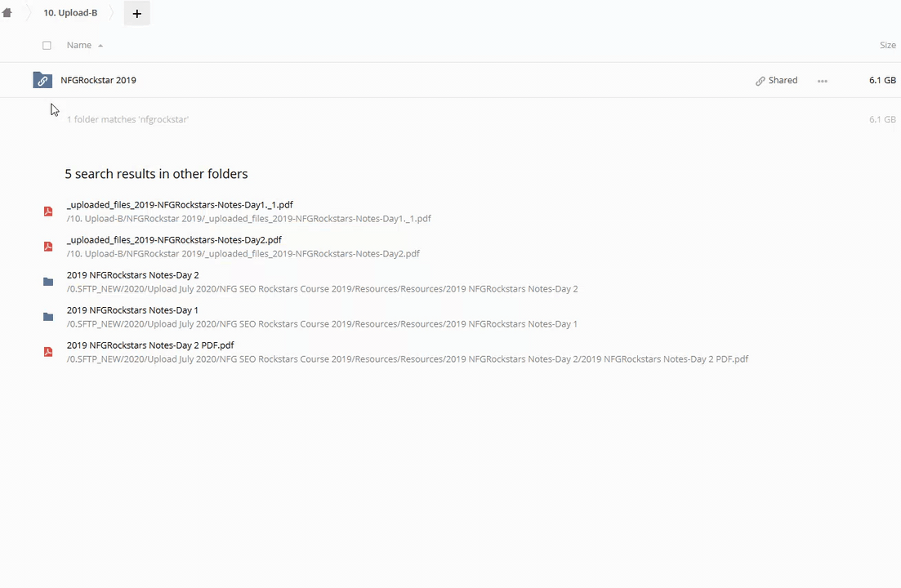The image size is (901, 588).
Task: Click the home icon in the breadcrumb
Action: point(7,13)
